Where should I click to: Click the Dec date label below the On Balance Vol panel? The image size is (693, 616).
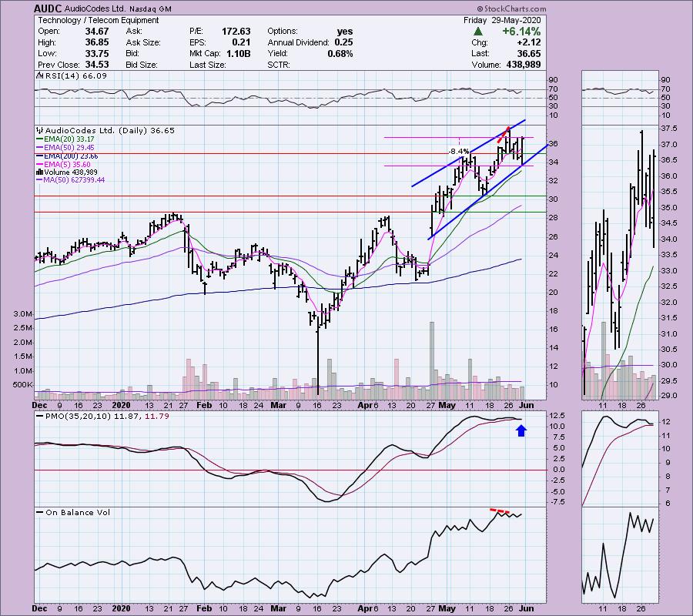[x=40, y=608]
